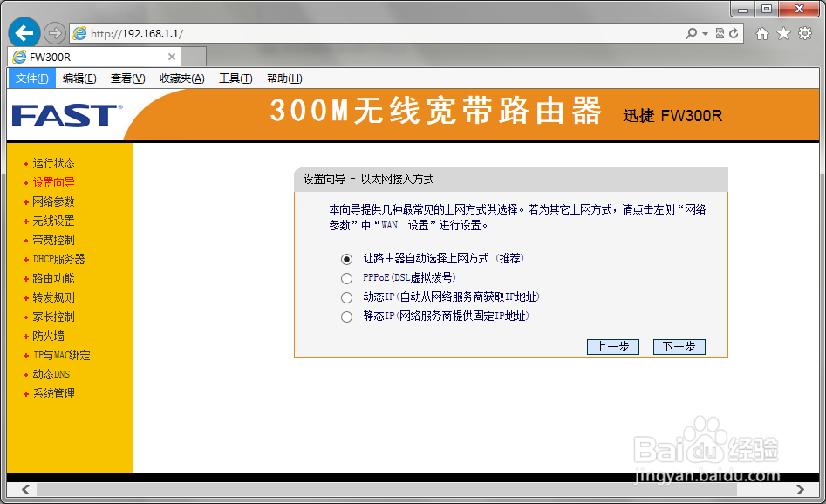Open the 查看(V) menu
This screenshot has height=504, width=826.
[x=128, y=78]
